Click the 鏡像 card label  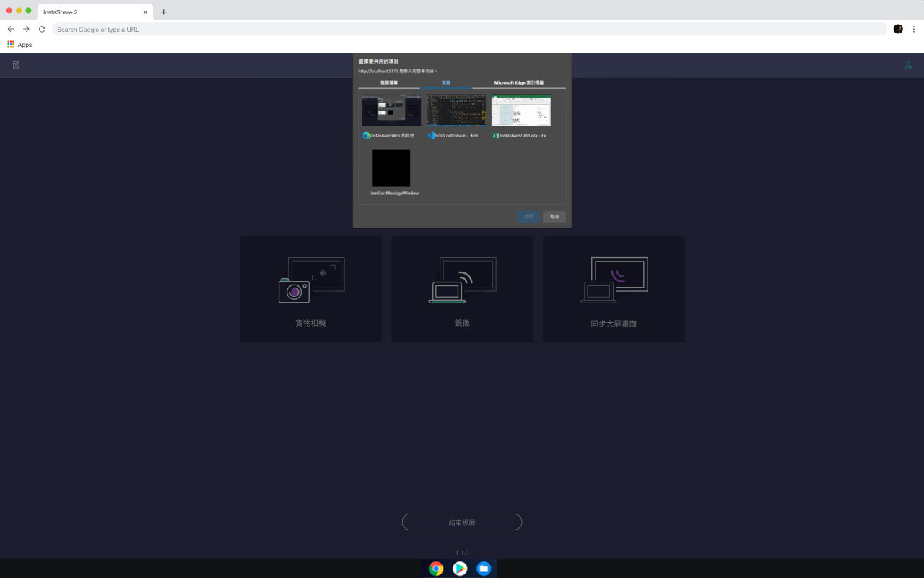(462, 323)
